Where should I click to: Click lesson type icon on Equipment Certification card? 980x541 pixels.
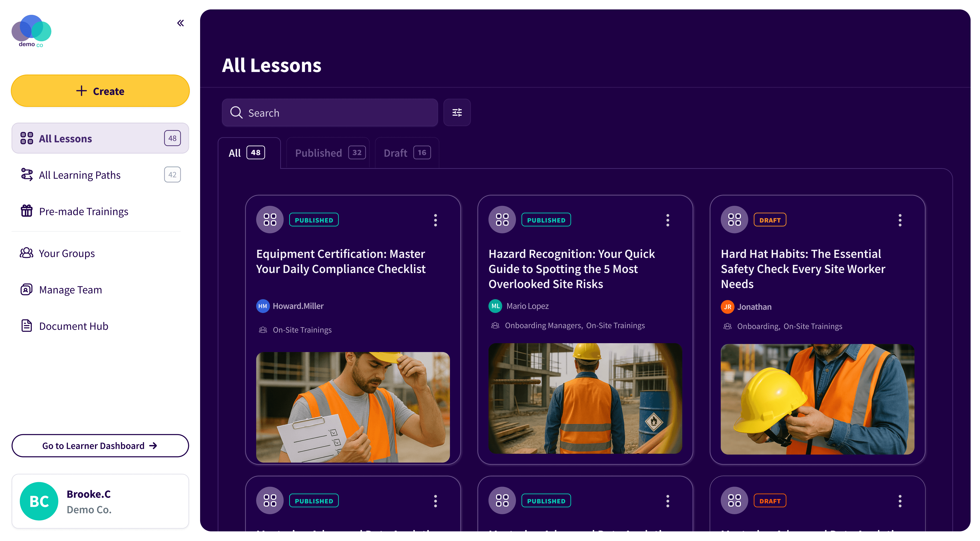(270, 220)
